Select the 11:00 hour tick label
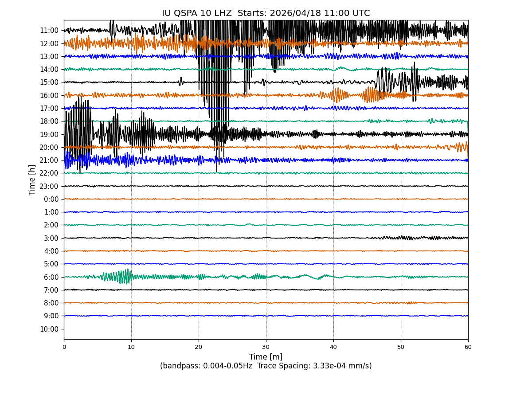The height and width of the screenshot is (399, 532). coord(49,31)
